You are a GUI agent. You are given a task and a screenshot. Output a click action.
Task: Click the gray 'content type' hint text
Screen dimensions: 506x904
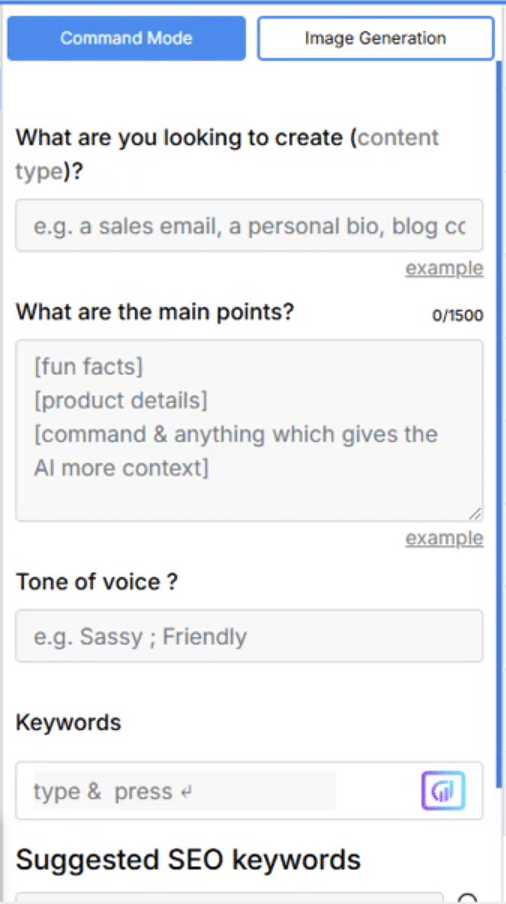[227, 155]
